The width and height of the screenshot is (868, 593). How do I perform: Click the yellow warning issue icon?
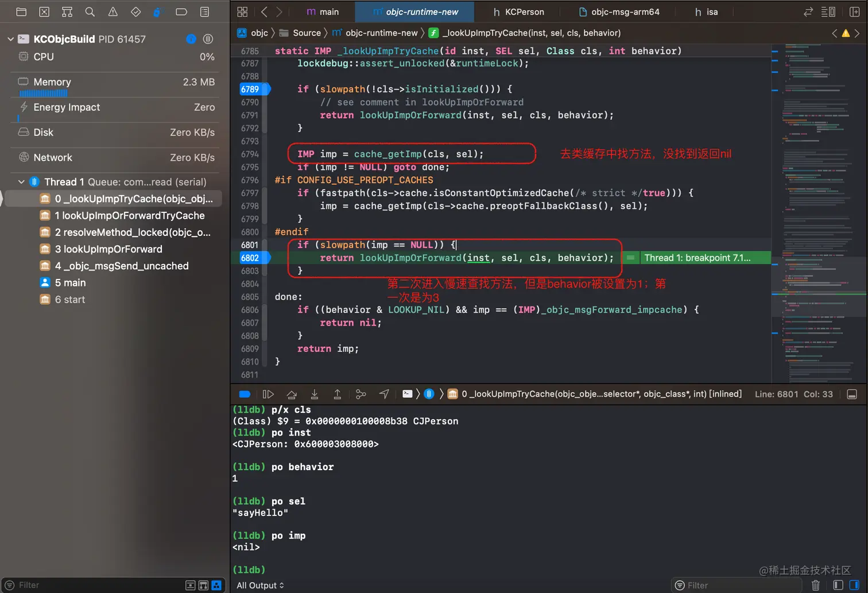click(x=846, y=33)
